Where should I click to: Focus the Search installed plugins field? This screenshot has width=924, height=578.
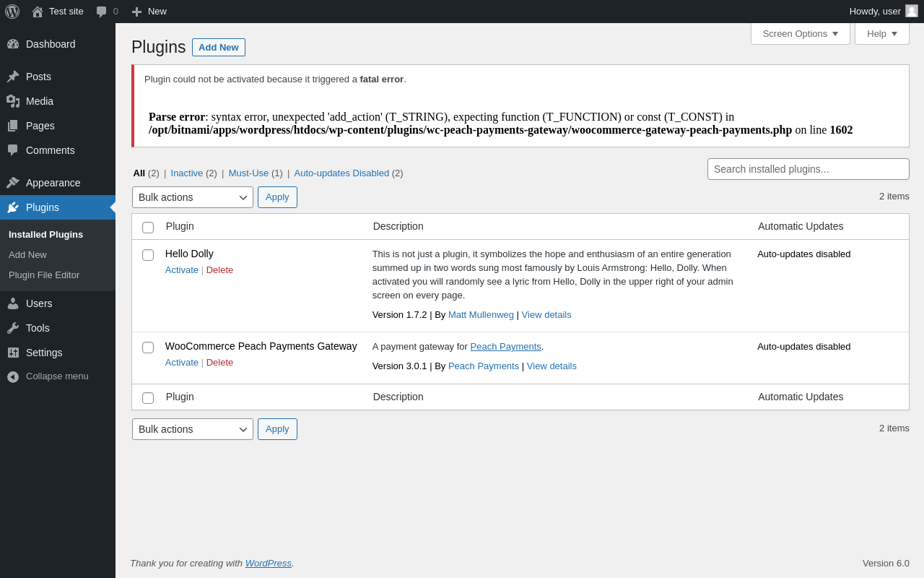(x=808, y=169)
